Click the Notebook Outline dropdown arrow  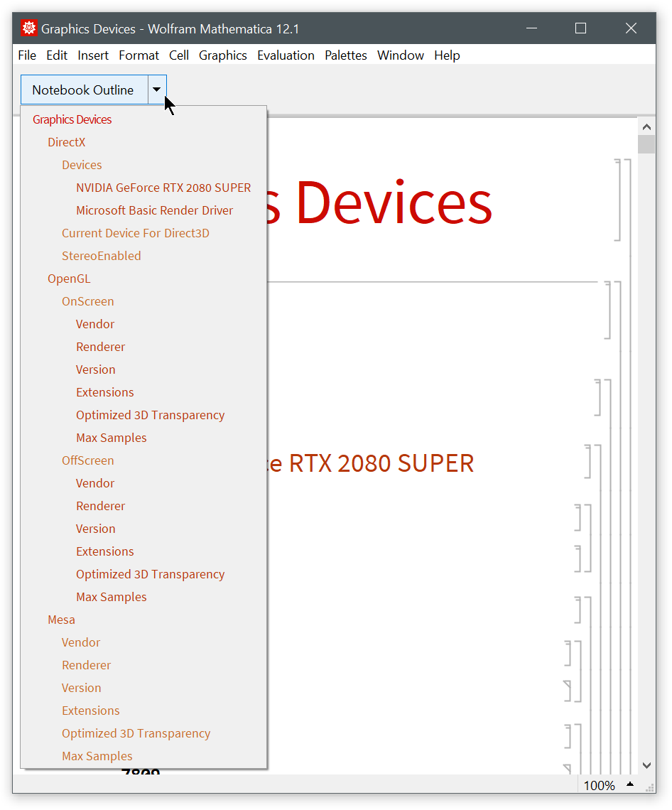157,90
